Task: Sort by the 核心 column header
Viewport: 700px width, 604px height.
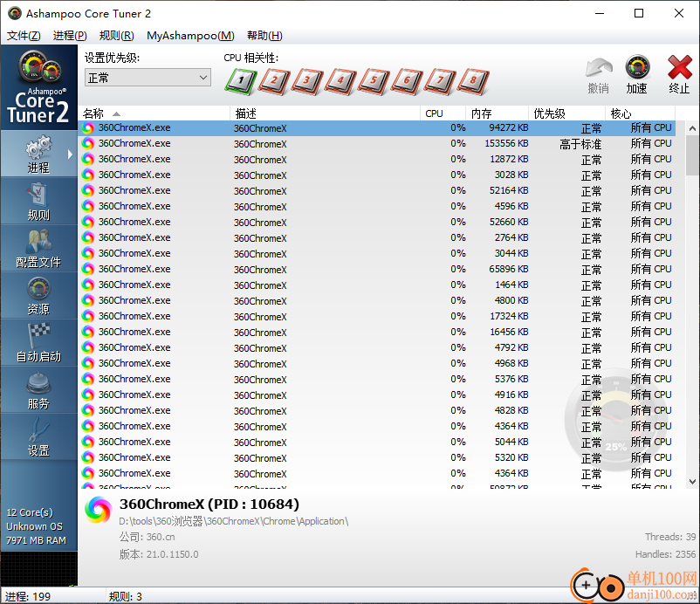Action: [x=640, y=113]
